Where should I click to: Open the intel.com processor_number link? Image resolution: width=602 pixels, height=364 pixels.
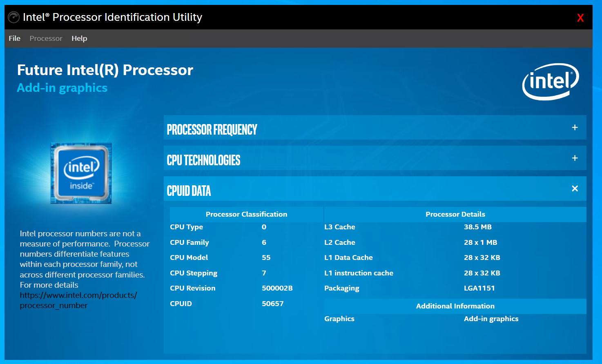pos(78,300)
